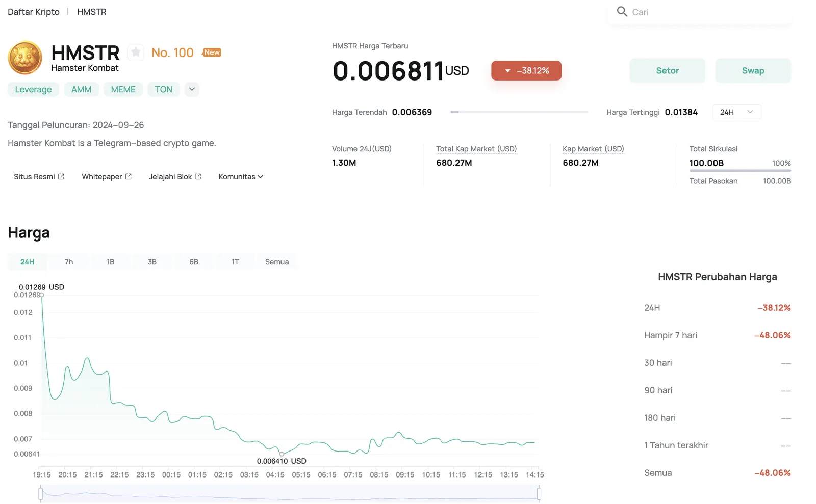
Task: Click the Harga Terendah value 0.006369
Action: tap(412, 112)
